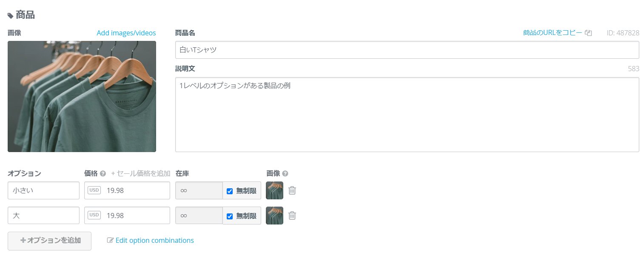Uncheck 無制限 for the 小さい option
Screen dimensions: 644x259
point(230,191)
